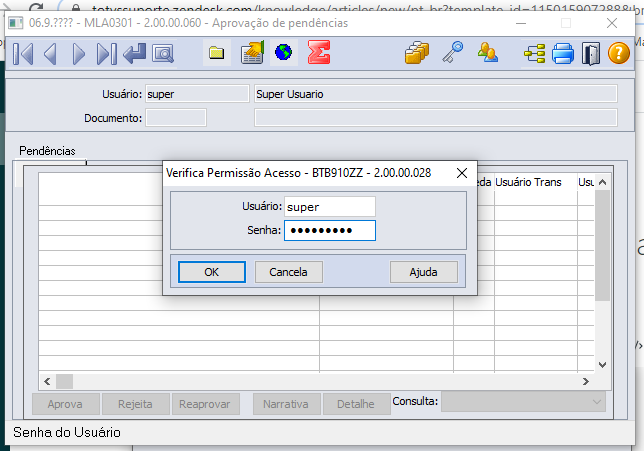Click grid scroll down arrow
Image resolution: width=644 pixels, height=451 pixels.
[602, 364]
